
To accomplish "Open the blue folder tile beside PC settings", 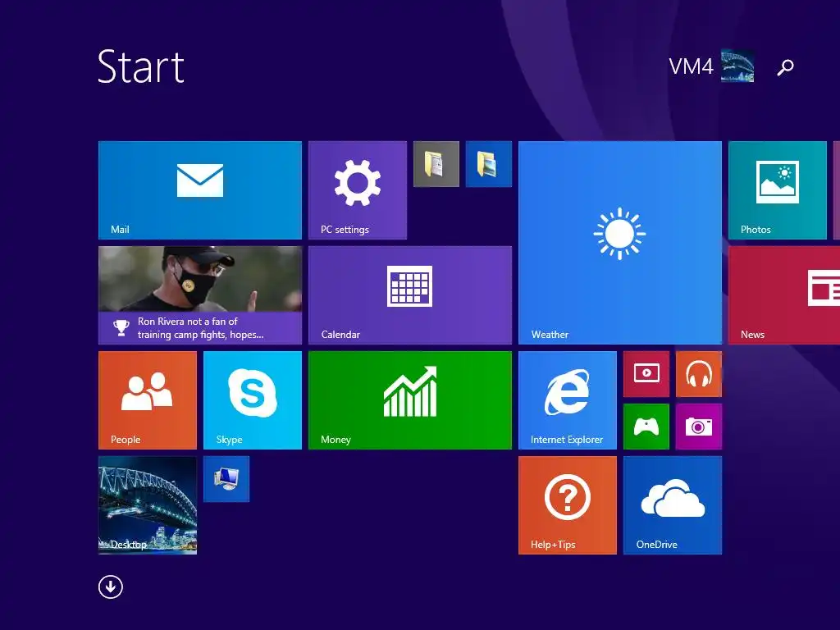I will 489,164.
